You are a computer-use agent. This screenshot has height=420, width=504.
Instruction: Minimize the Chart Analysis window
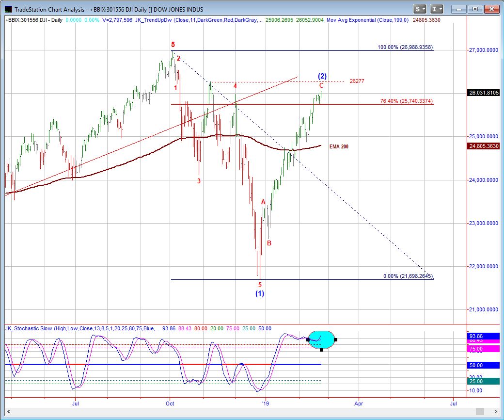coord(458,9)
